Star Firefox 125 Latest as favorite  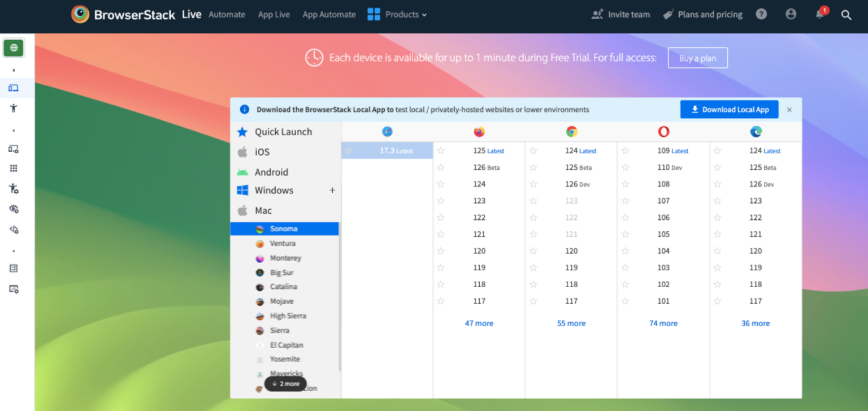[441, 151]
